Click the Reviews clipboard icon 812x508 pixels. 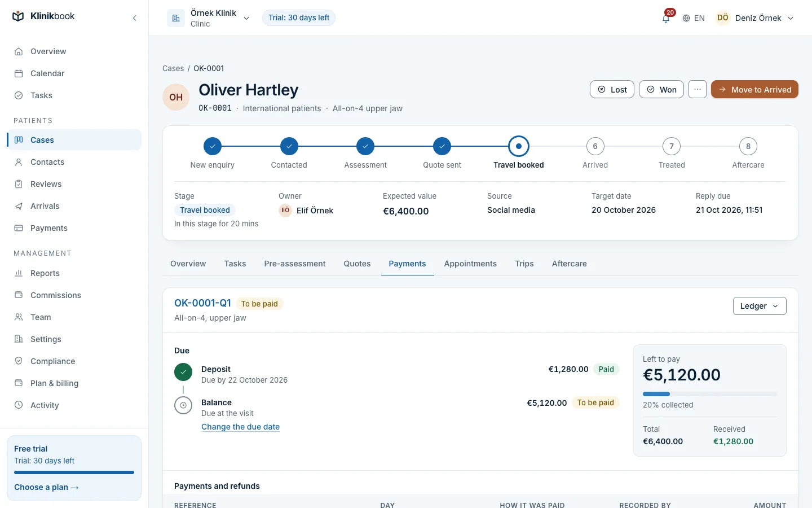(19, 184)
